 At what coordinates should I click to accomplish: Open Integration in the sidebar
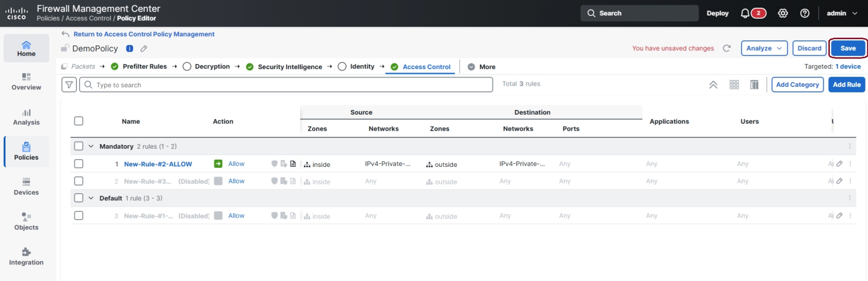(x=26, y=257)
